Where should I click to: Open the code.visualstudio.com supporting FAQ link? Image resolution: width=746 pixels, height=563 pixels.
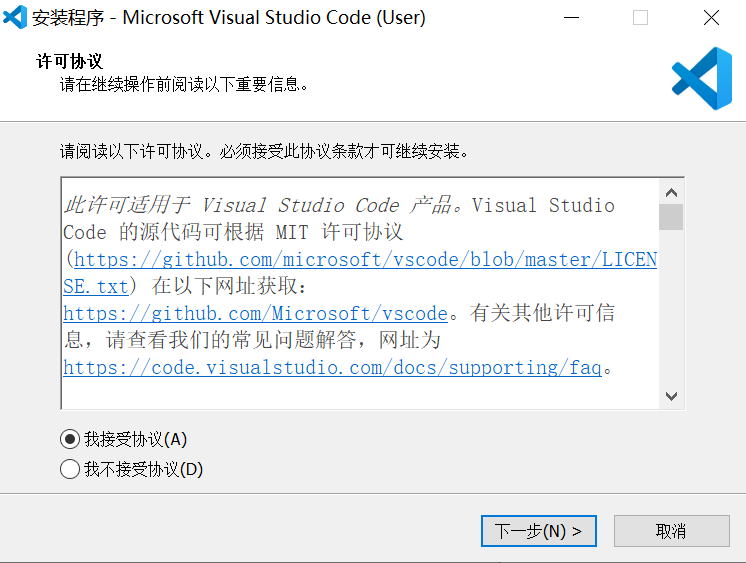click(x=332, y=368)
